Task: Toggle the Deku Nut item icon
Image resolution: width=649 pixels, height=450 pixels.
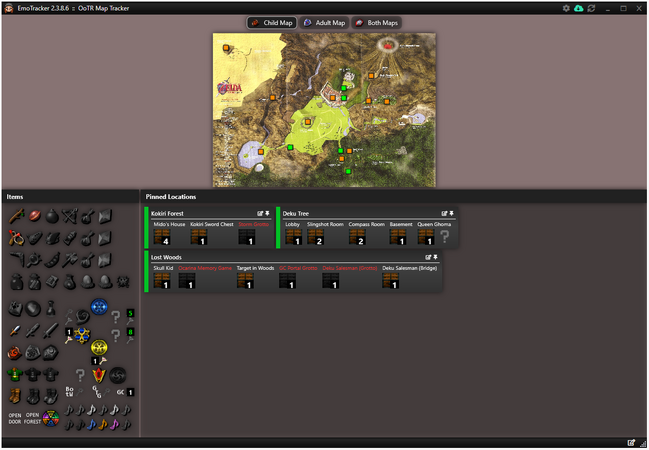Action: click(x=34, y=217)
